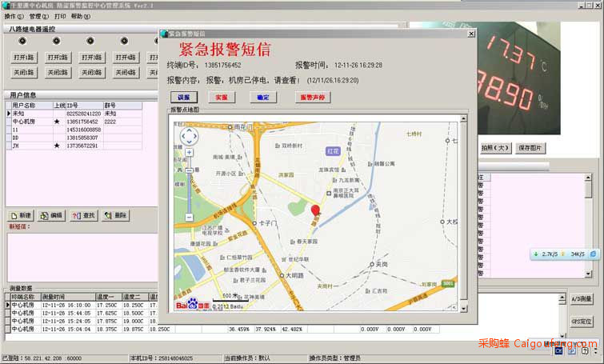Click the 用户名称 column header
The height and width of the screenshot is (364, 604).
[x=32, y=105]
